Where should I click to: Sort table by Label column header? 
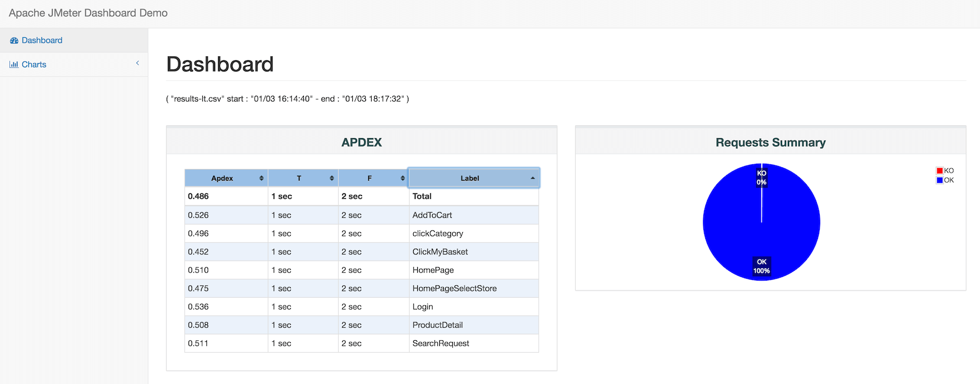click(470, 178)
